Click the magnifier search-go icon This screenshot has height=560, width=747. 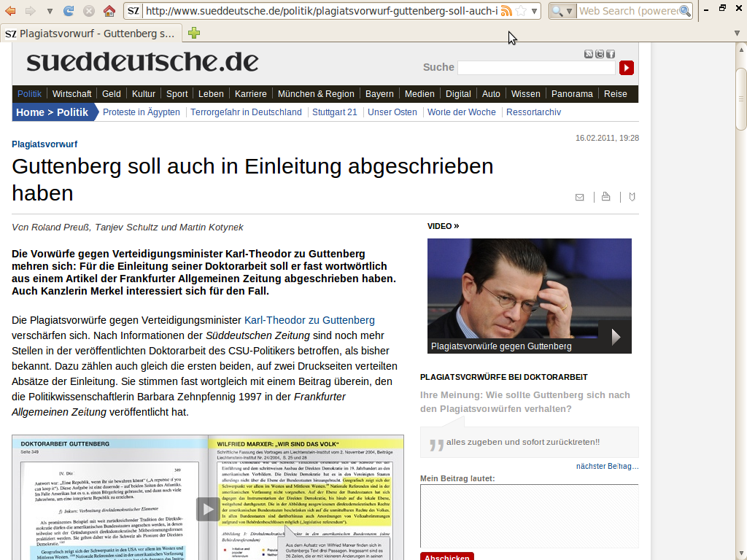(685, 10)
